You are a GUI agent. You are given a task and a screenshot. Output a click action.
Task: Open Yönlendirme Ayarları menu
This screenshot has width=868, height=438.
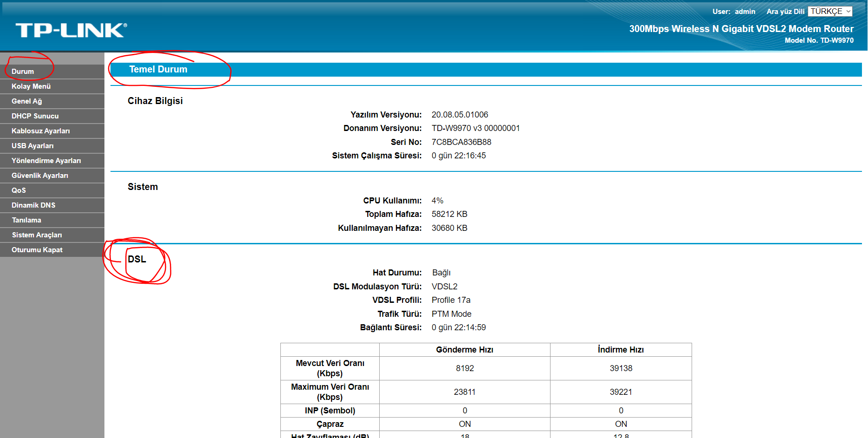pos(52,161)
